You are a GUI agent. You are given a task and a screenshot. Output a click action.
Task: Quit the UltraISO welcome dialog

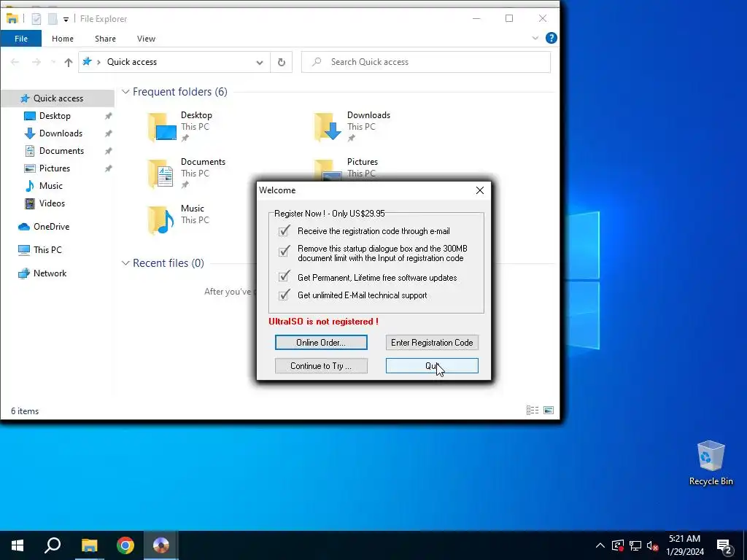click(432, 366)
